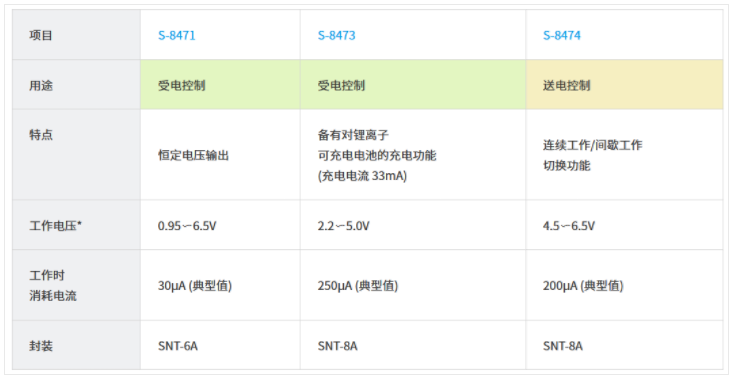Viewport: 732px width, 380px height.
Task: Select the yellow 送电控制 cell
Action: coord(624,84)
